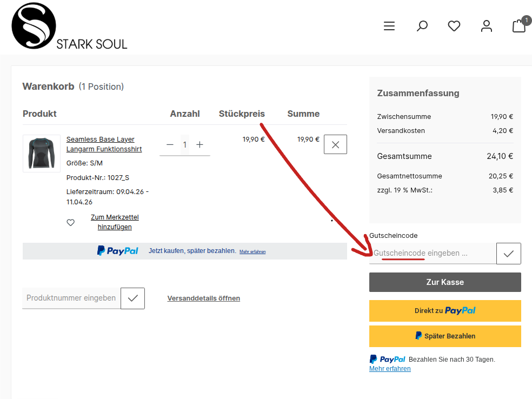Open the base layer shirt thumbnail
This screenshot has width=532, height=399.
coord(42,154)
